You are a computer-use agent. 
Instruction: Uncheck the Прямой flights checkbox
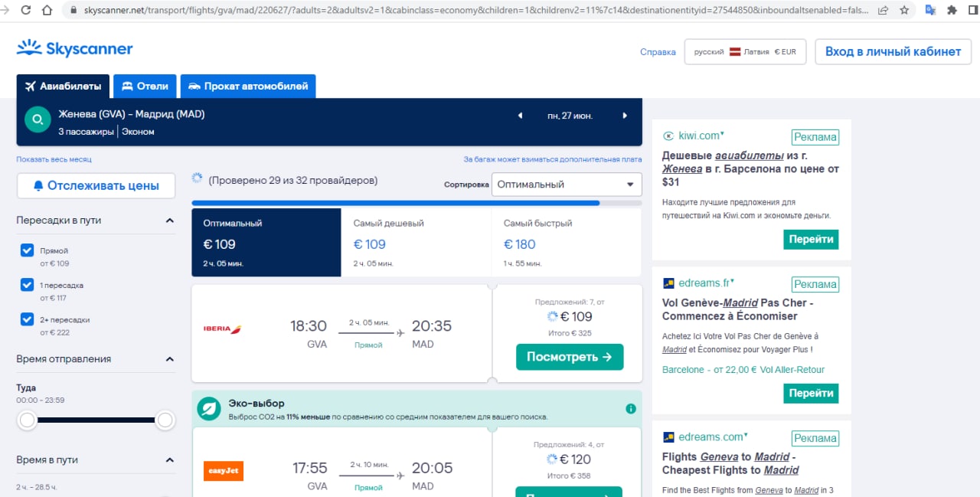(27, 250)
